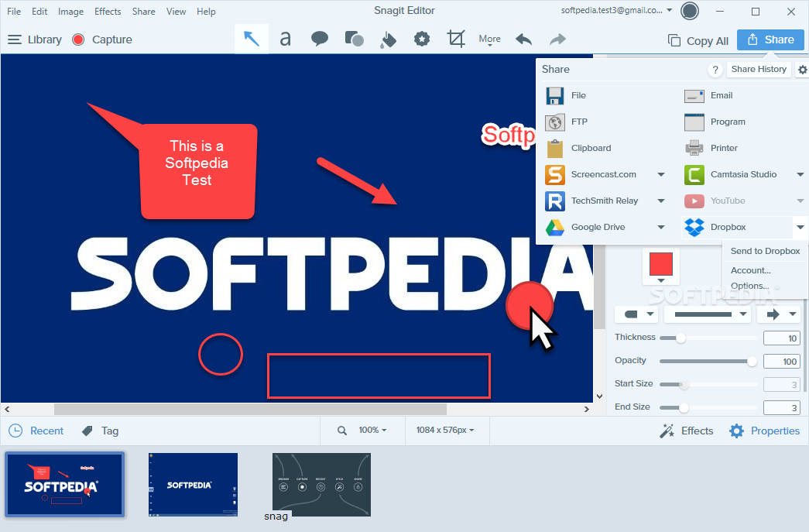
Task: Open Share History
Action: pyautogui.click(x=759, y=69)
